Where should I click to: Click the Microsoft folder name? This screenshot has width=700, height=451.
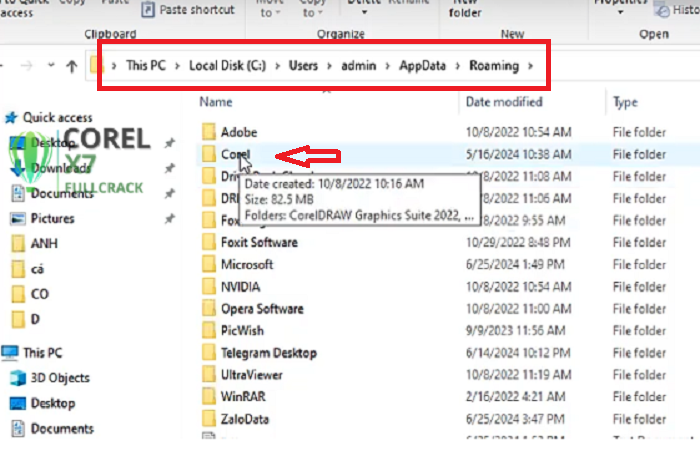(x=247, y=264)
